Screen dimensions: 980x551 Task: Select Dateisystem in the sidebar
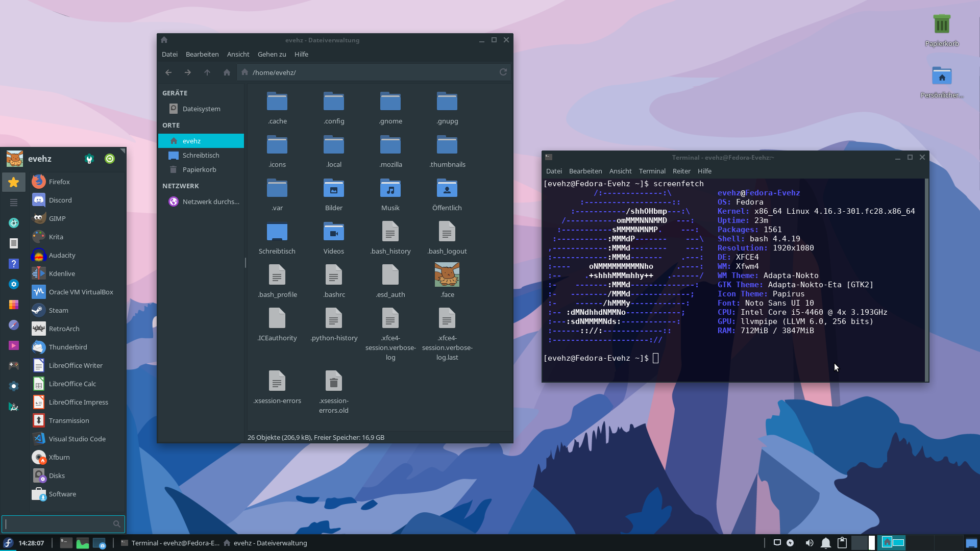201,109
